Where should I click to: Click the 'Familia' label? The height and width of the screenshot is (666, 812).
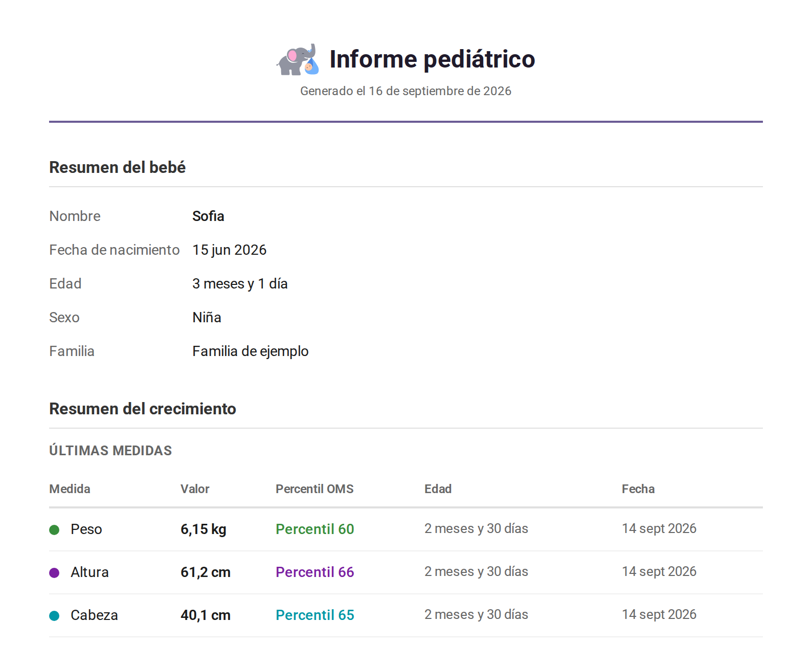click(x=72, y=351)
